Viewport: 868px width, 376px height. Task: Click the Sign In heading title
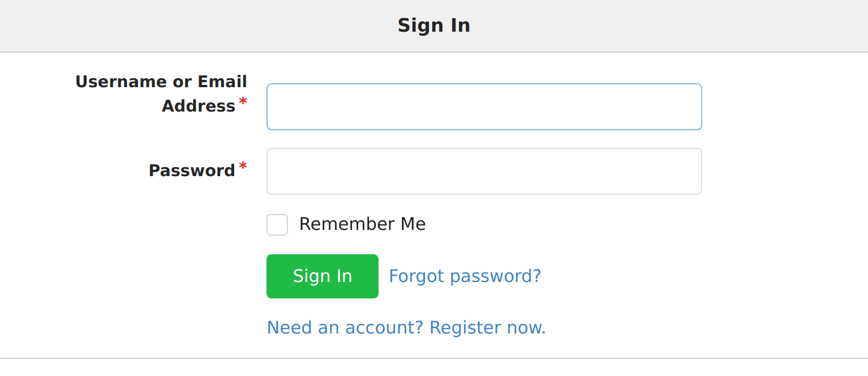click(x=434, y=25)
